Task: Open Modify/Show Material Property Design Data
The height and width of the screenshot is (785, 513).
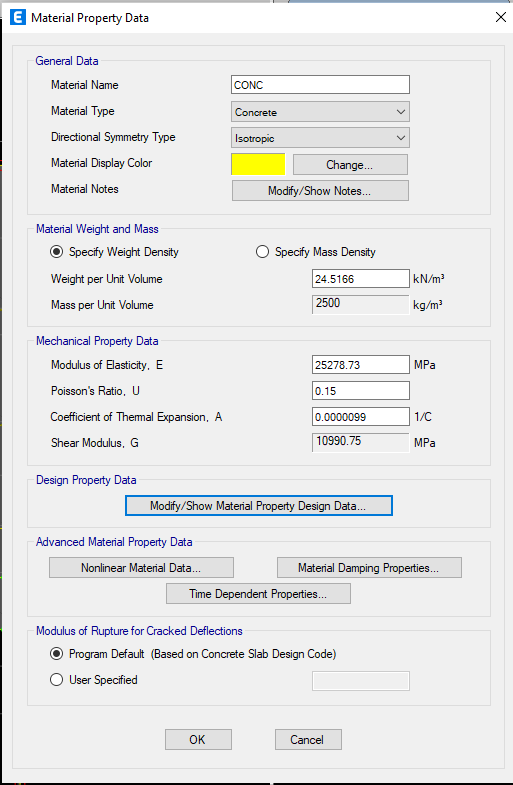Action: tap(259, 506)
